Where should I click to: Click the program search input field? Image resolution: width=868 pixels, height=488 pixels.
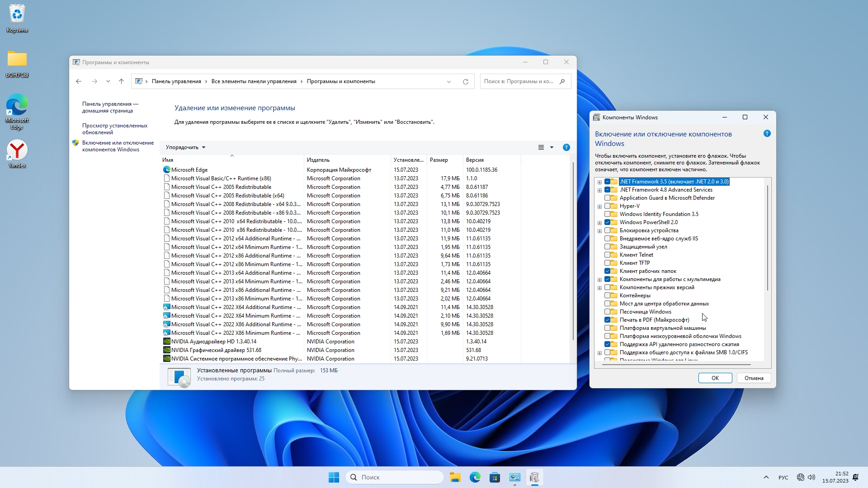click(519, 81)
